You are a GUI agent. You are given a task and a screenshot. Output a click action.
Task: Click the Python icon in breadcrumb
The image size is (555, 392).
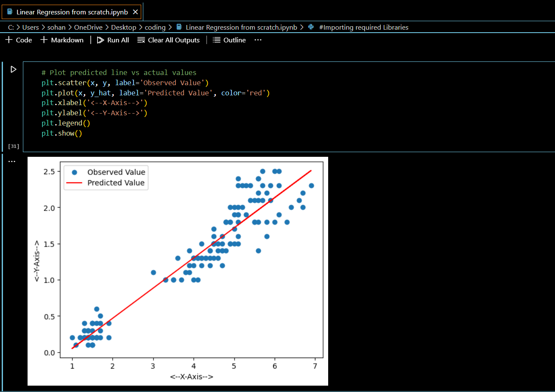click(x=311, y=27)
